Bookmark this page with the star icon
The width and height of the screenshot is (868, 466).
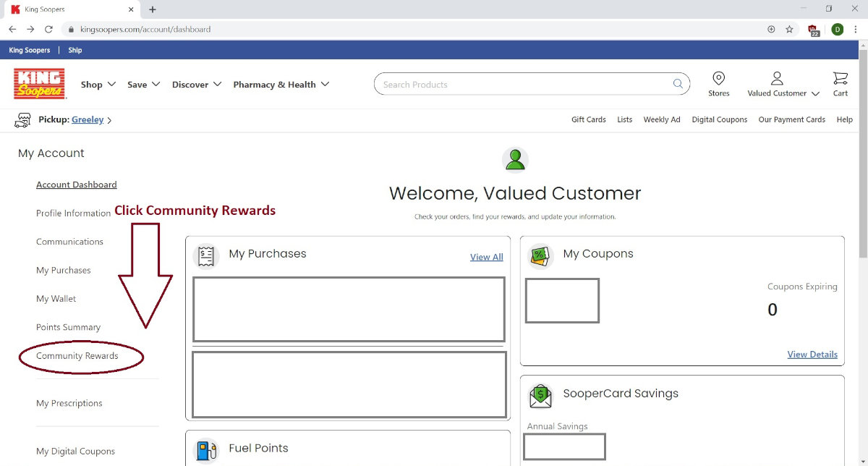click(x=790, y=30)
